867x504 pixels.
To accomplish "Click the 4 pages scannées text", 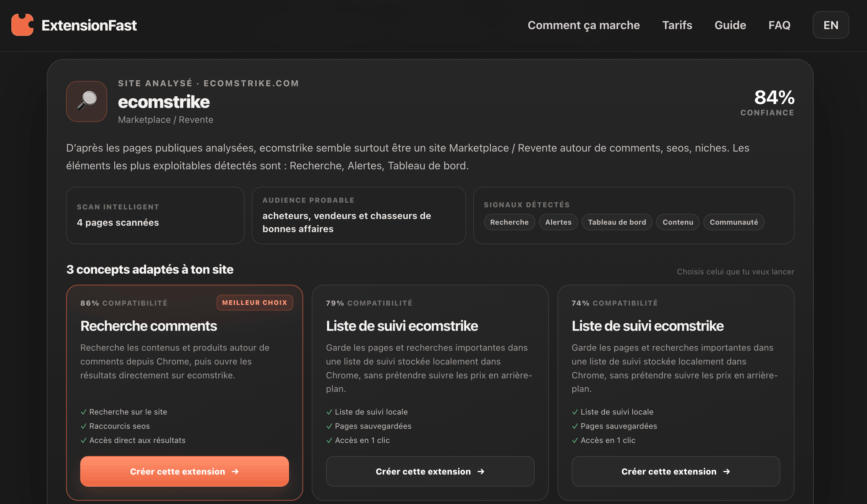I will (118, 223).
